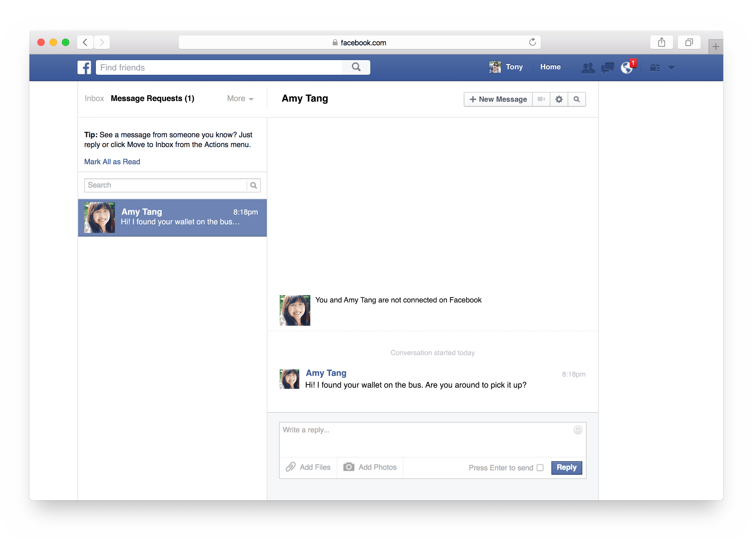Search this conversation with magnifier icon
The height and width of the screenshot is (539, 756).
coord(576,99)
